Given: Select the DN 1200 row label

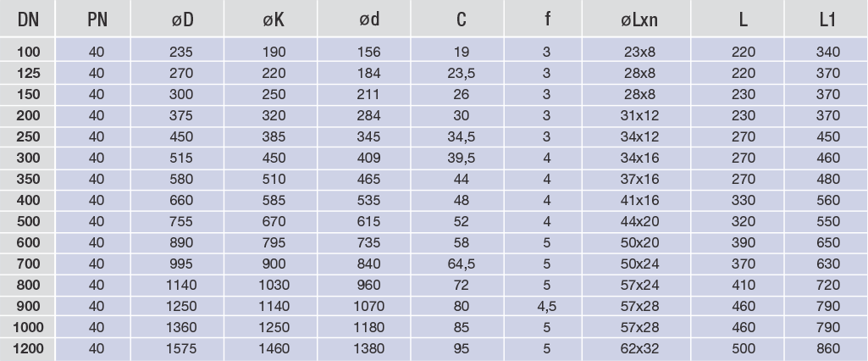Looking at the screenshot, I should [29, 348].
